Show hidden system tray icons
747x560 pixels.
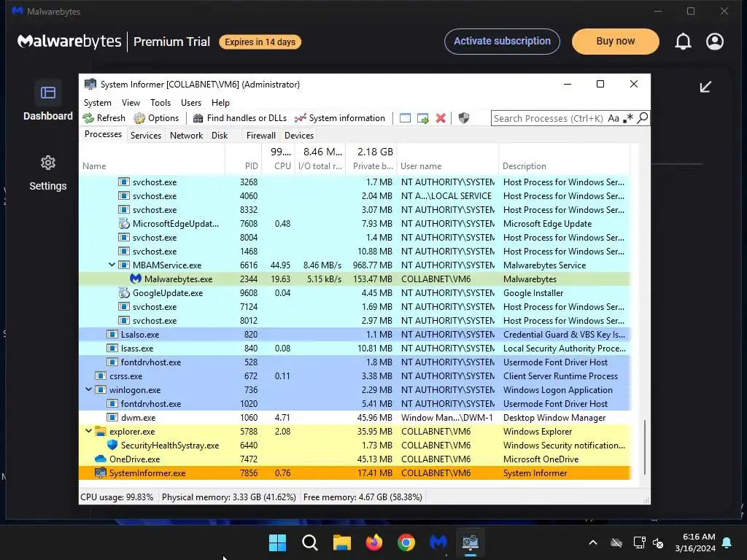pyautogui.click(x=593, y=542)
